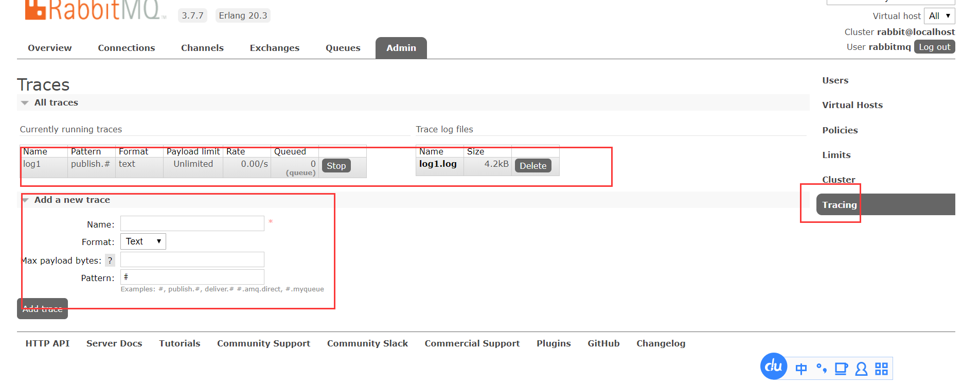Open the Virtual host dropdown
Viewport: 980px width, 383px height.
tap(939, 16)
